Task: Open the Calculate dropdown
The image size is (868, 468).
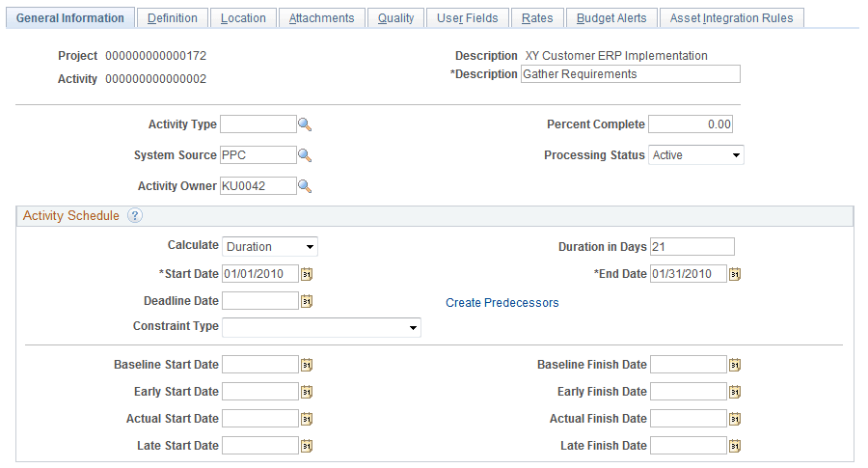Action: [270, 247]
